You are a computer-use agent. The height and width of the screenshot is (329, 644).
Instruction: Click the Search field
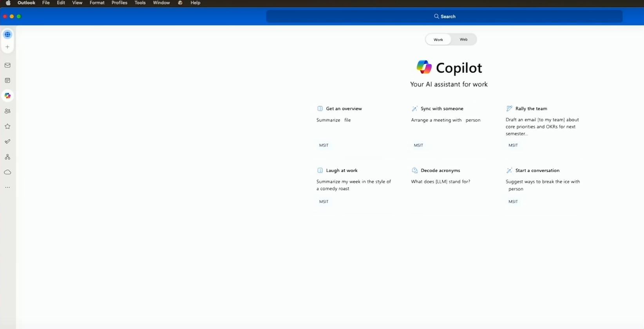pyautogui.click(x=444, y=16)
